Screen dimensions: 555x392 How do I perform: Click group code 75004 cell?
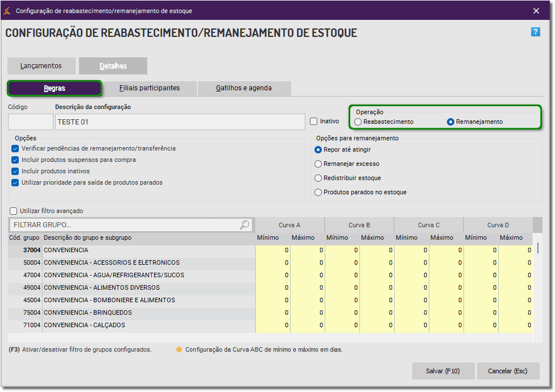tap(25, 312)
